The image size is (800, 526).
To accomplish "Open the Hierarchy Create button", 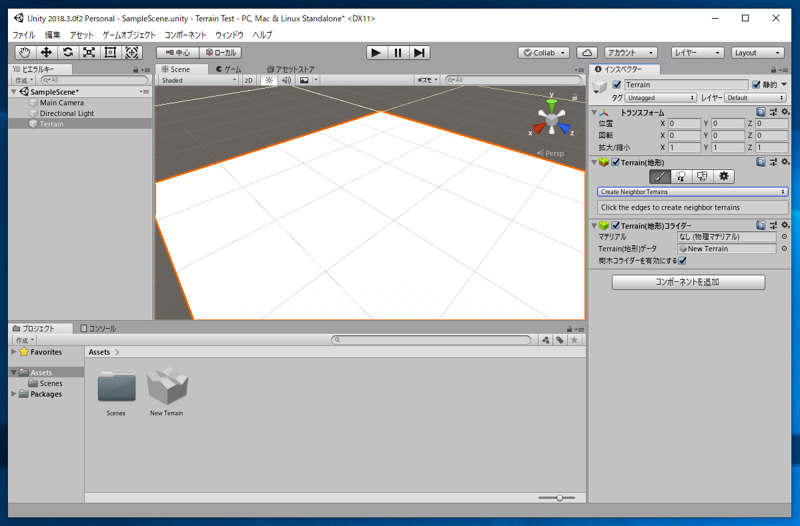I will click(x=24, y=80).
